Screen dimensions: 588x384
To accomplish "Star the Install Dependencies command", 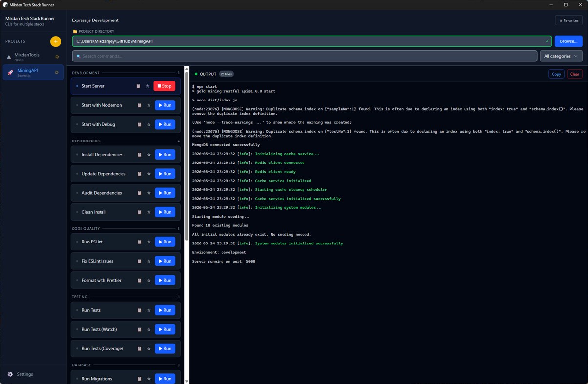I will 149,155.
